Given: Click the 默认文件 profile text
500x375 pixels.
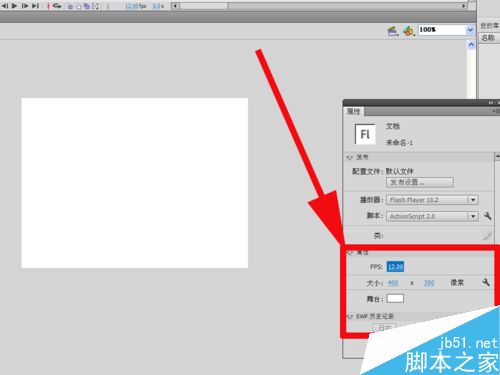Looking at the screenshot, I should tap(399, 171).
